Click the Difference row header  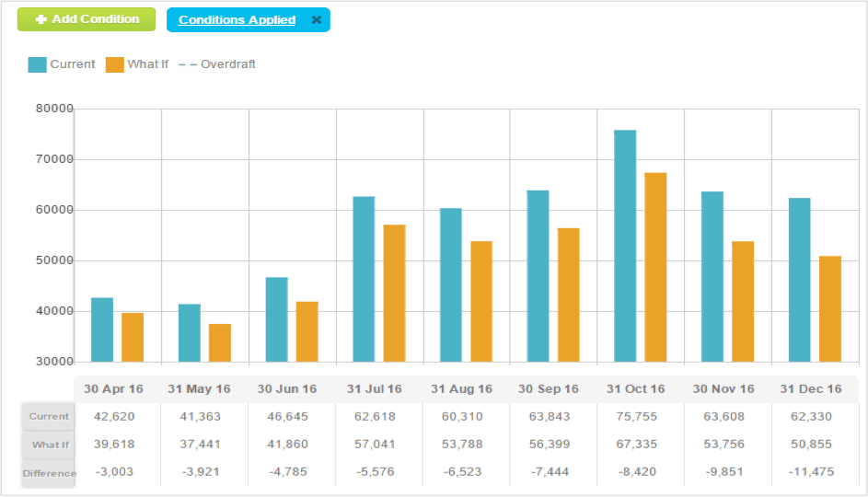(x=49, y=473)
